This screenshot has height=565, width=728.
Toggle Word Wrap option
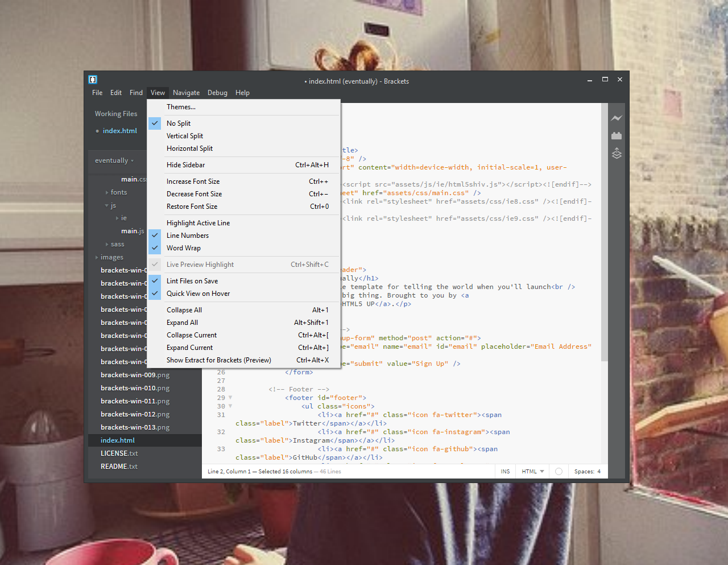point(243,248)
